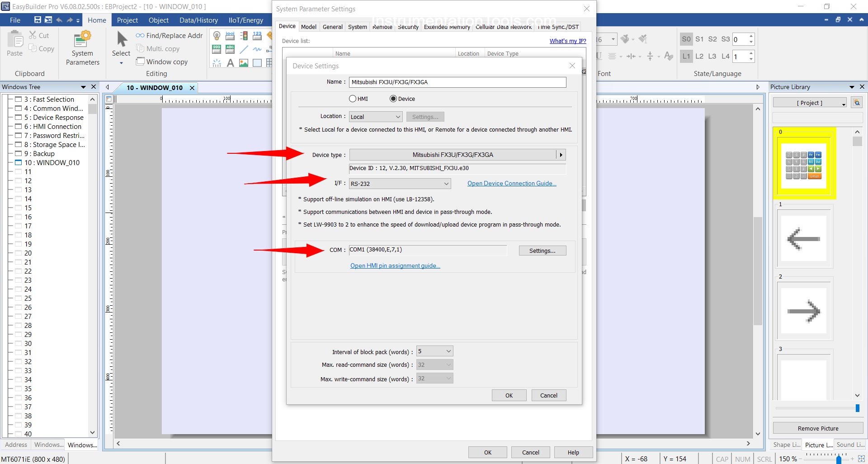868x464 pixels.
Task: Switch to the Model tab
Action: 309,27
